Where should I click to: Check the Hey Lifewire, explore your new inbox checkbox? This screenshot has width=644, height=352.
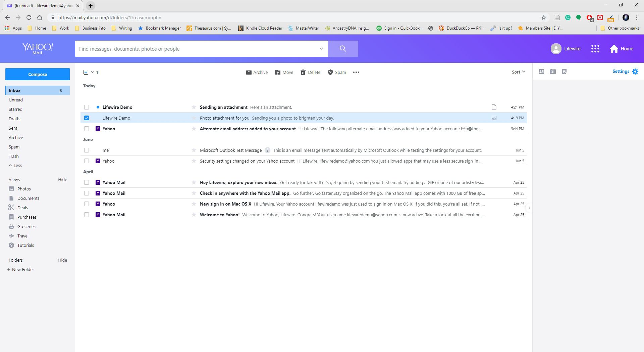pyautogui.click(x=87, y=182)
